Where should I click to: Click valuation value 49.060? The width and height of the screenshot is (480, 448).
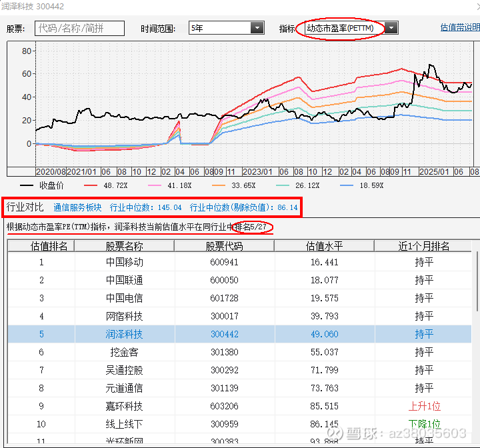(324, 334)
